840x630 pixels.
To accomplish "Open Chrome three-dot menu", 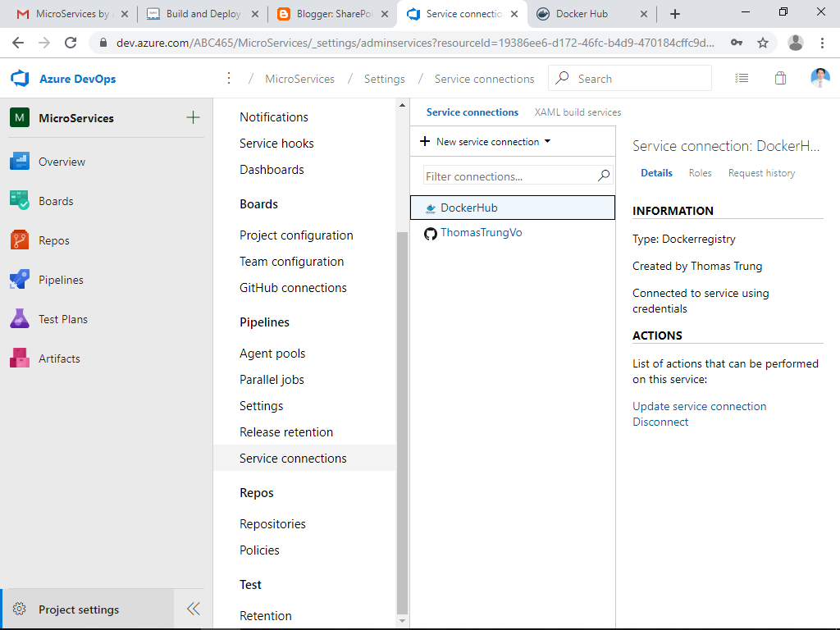I will point(822,43).
